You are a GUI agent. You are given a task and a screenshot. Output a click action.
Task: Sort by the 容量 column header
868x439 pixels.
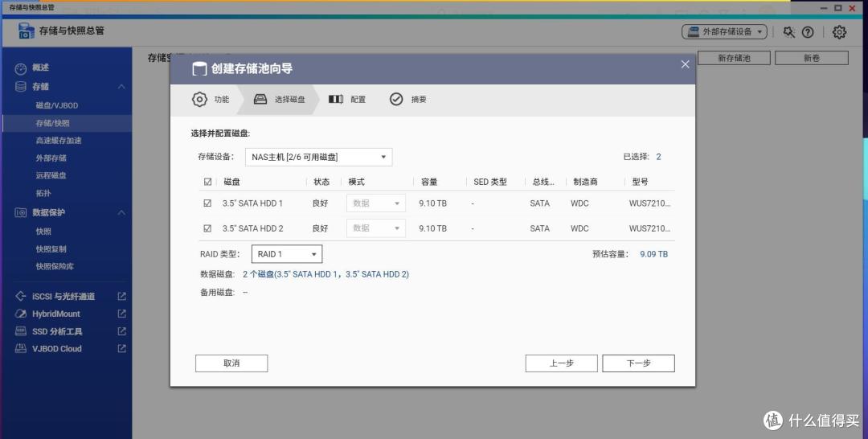pos(429,182)
